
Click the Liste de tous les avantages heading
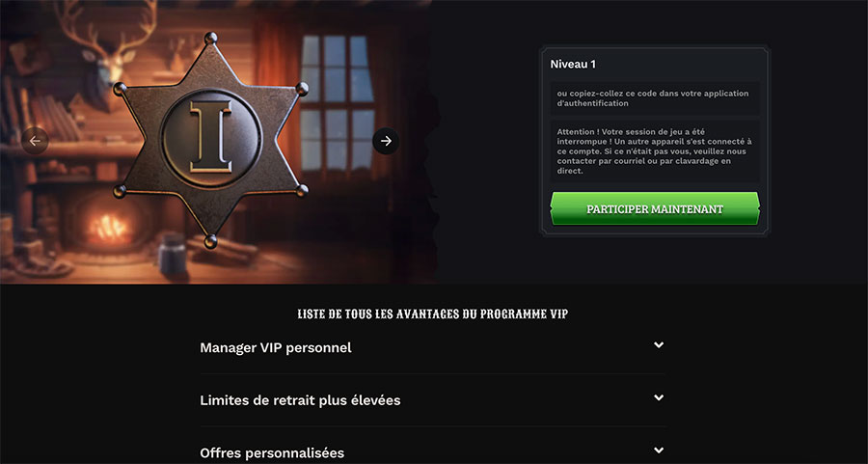point(433,314)
